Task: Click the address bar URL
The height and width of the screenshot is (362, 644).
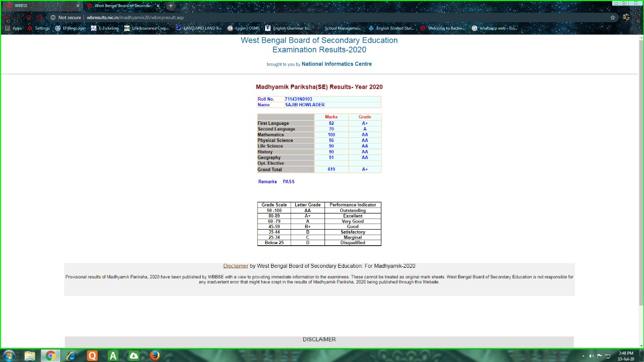Action: click(135, 18)
